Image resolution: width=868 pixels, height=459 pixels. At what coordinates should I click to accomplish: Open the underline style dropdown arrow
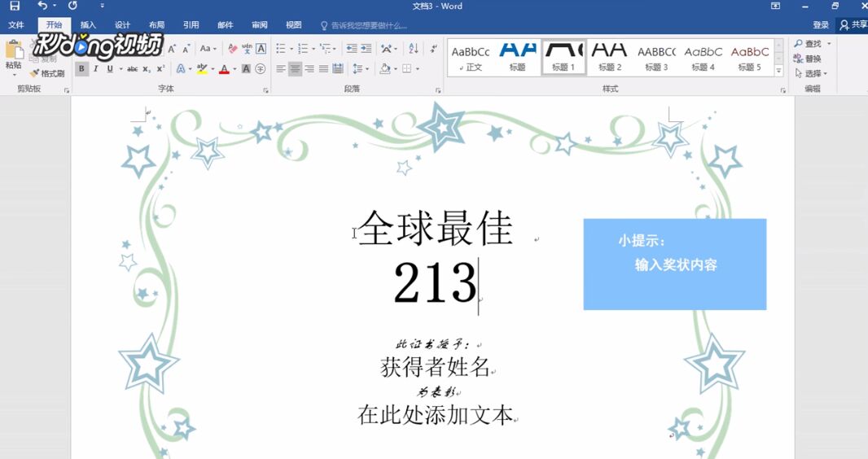click(x=121, y=69)
